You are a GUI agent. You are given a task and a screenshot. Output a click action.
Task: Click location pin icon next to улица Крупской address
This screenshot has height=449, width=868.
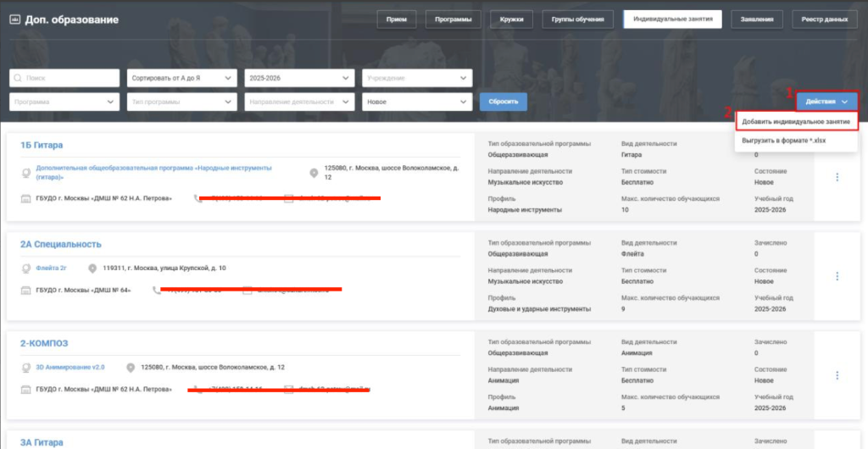(x=92, y=269)
